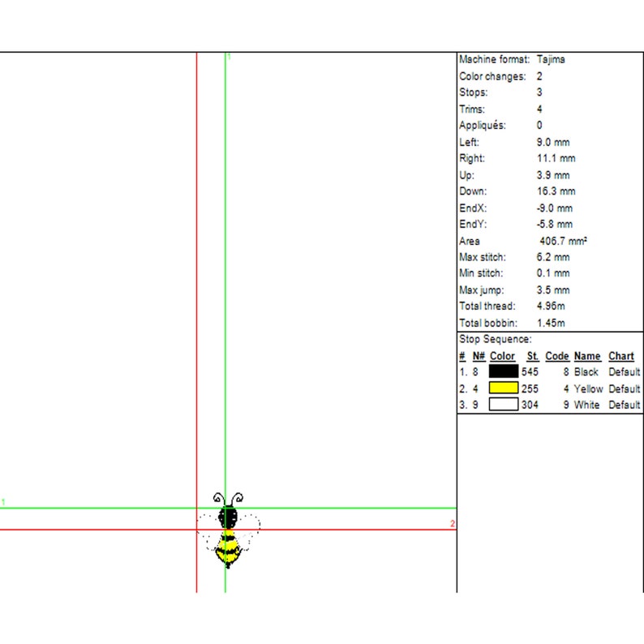Click the stitch count '255'
Screen dimensions: 644x644
(530, 389)
